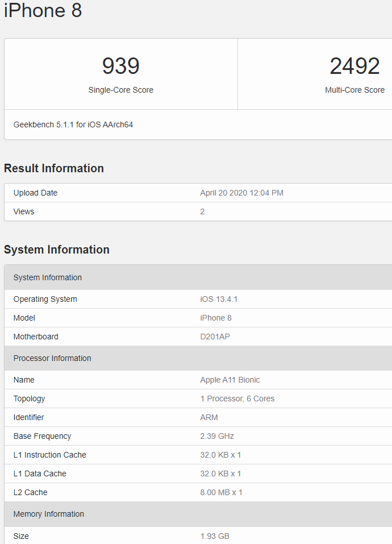392x544 pixels.
Task: Click the Views row label
Action: pos(24,211)
